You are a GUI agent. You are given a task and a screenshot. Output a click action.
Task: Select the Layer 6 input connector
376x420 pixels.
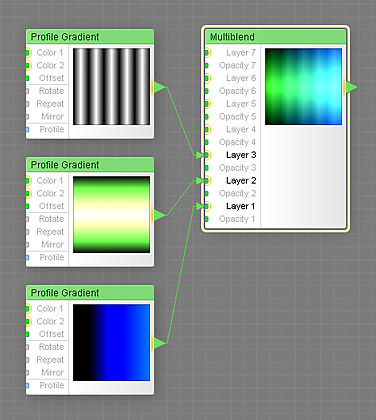pos(207,78)
